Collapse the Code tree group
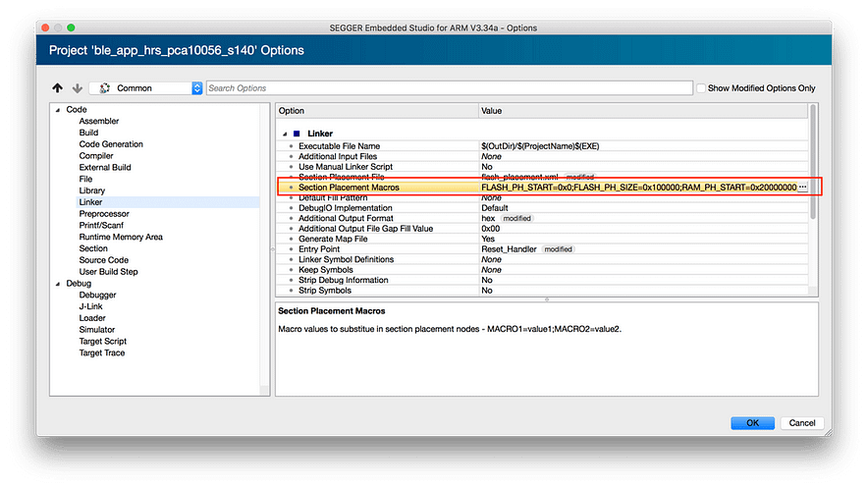The height and width of the screenshot is (488, 868). click(x=58, y=110)
